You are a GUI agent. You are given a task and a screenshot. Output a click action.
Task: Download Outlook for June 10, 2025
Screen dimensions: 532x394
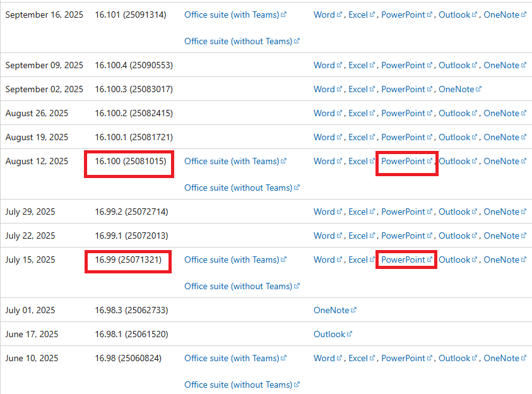pyautogui.click(x=458, y=359)
